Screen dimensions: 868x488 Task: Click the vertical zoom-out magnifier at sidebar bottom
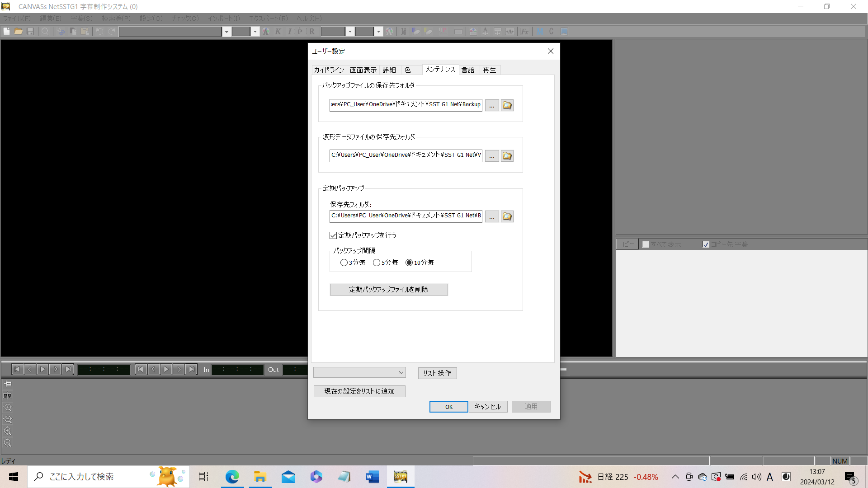[8, 443]
